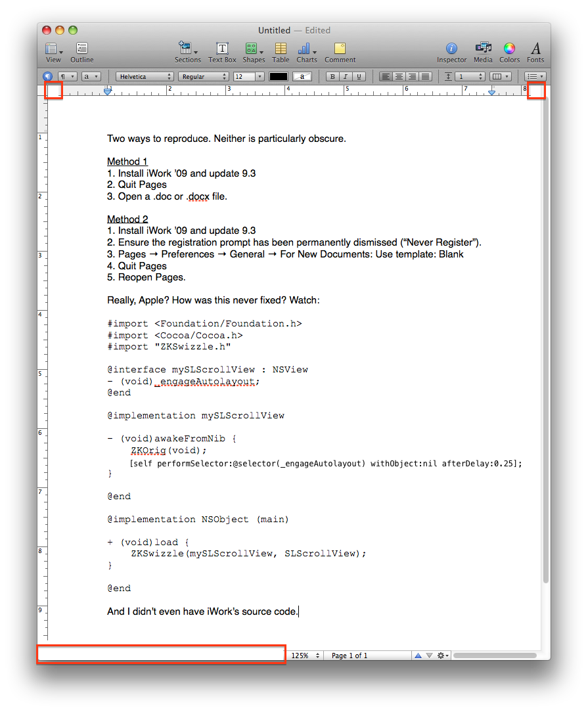Click the line '#import "ZKSwizzle.h"'
Image resolution: width=588 pixels, height=712 pixels.
click(x=169, y=347)
